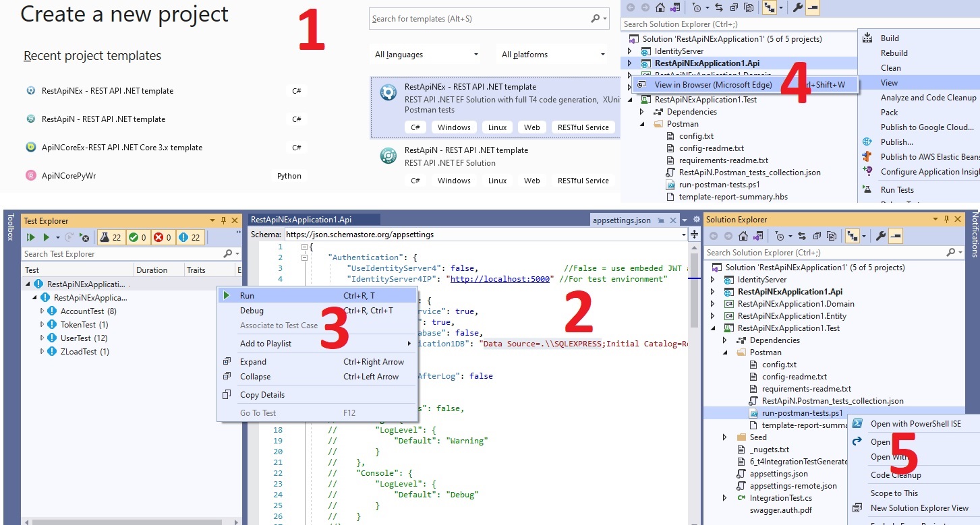The image size is (980, 525).
Task: Open the All languages dropdown
Action: 426,55
